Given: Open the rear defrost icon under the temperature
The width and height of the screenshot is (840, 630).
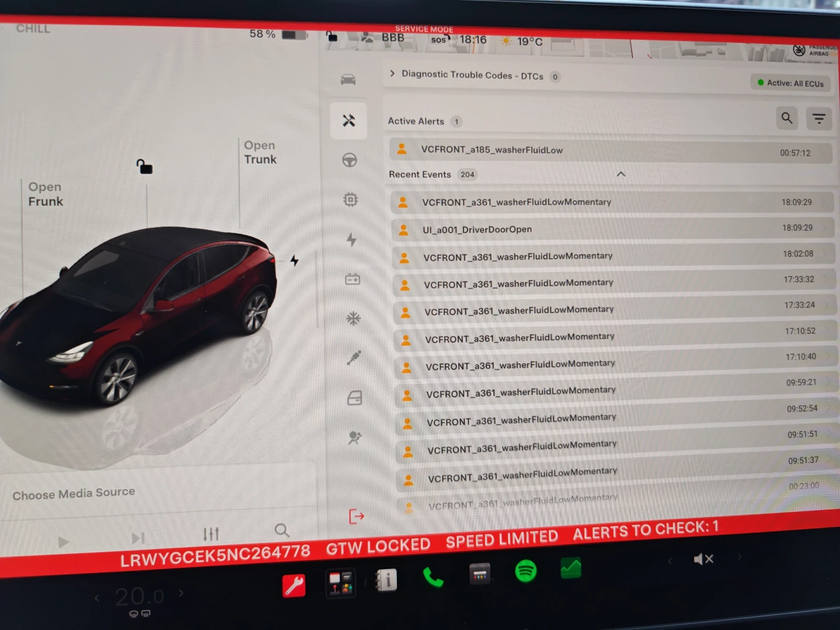Looking at the screenshot, I should (x=146, y=614).
